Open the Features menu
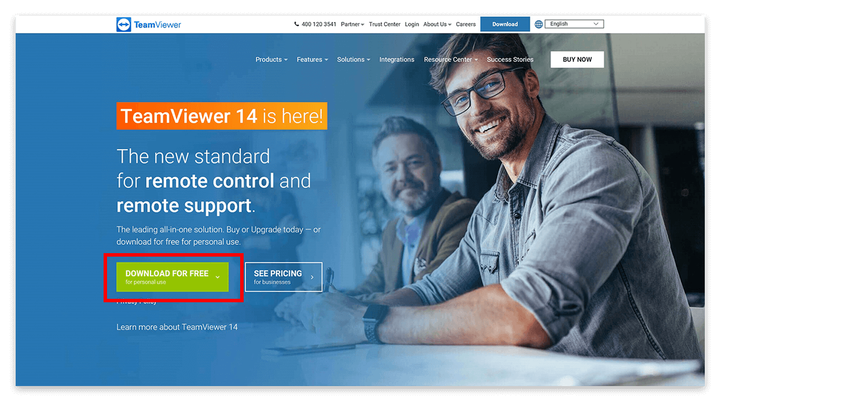The image size is (868, 404). pos(312,60)
